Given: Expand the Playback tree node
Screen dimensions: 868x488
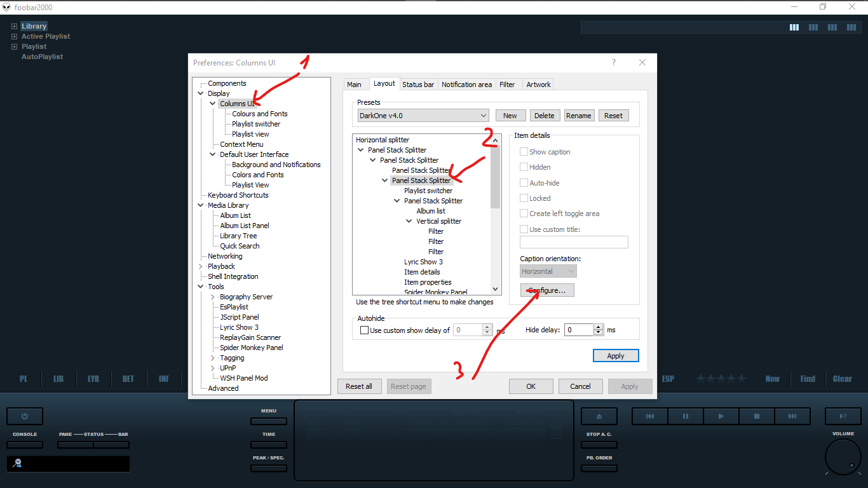Looking at the screenshot, I should coord(201,266).
